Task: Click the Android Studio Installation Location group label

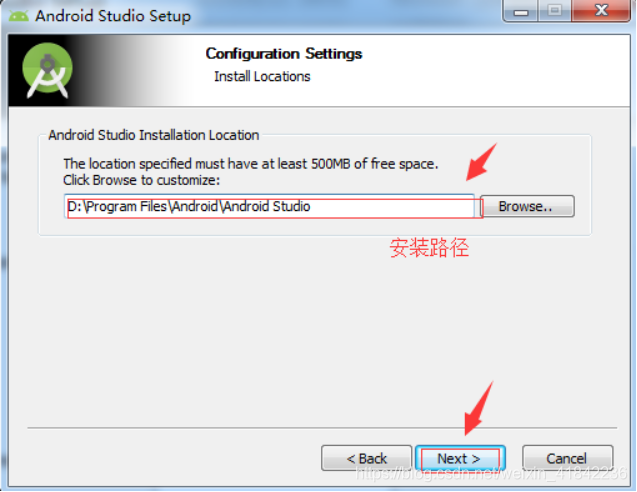Action: pos(154,135)
